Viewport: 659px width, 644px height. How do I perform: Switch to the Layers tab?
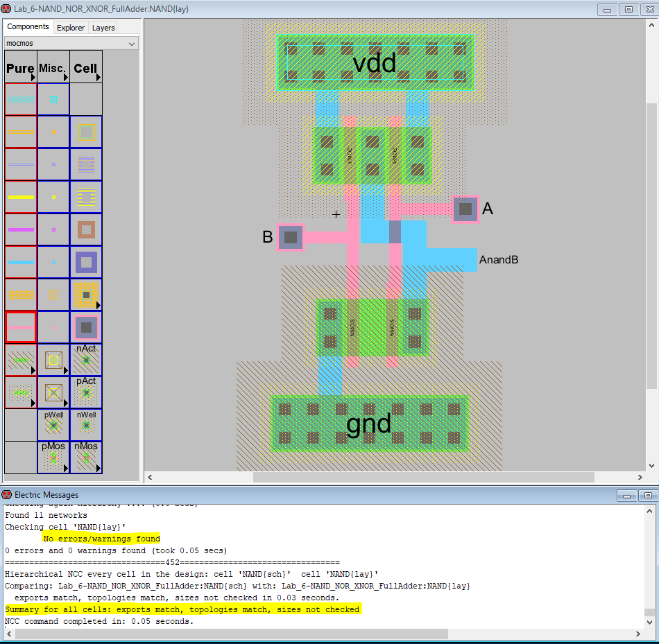tap(103, 28)
